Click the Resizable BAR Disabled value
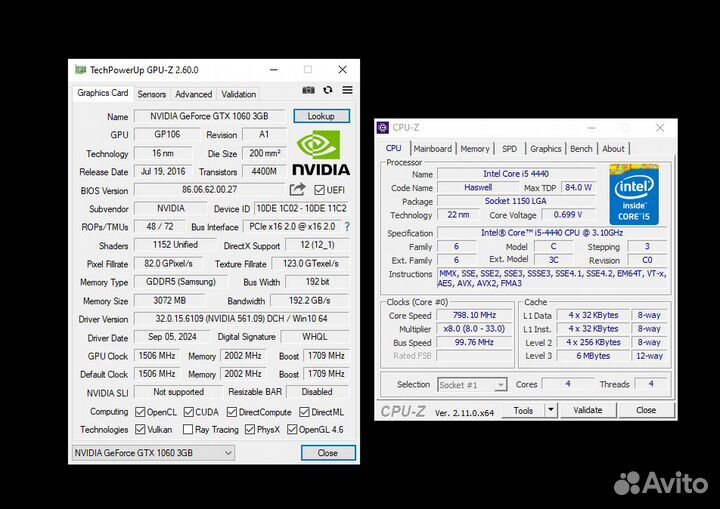Image resolution: width=720 pixels, height=509 pixels. coord(317,392)
